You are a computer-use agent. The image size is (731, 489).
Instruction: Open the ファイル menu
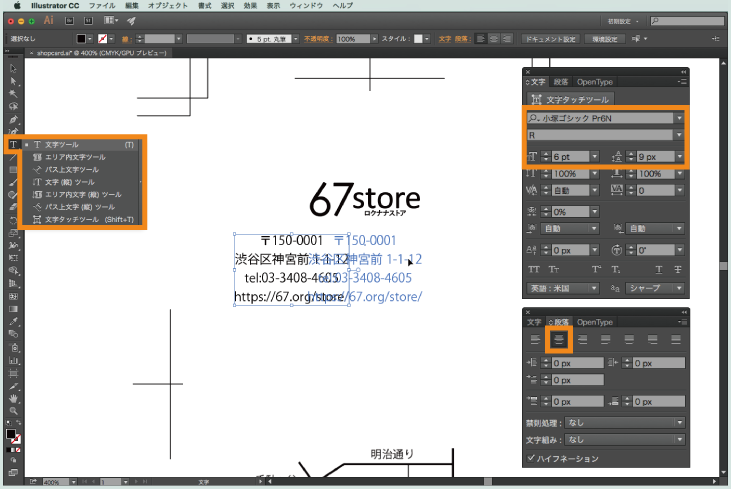pos(102,6)
